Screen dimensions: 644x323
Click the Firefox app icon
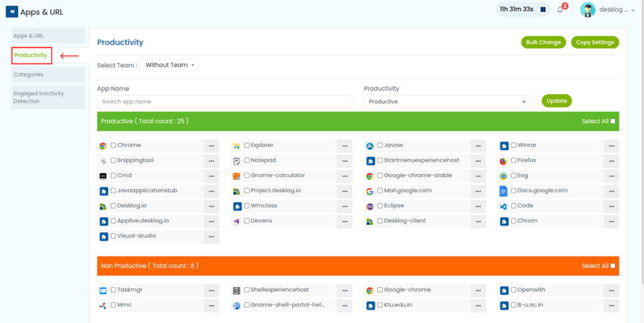[504, 161]
